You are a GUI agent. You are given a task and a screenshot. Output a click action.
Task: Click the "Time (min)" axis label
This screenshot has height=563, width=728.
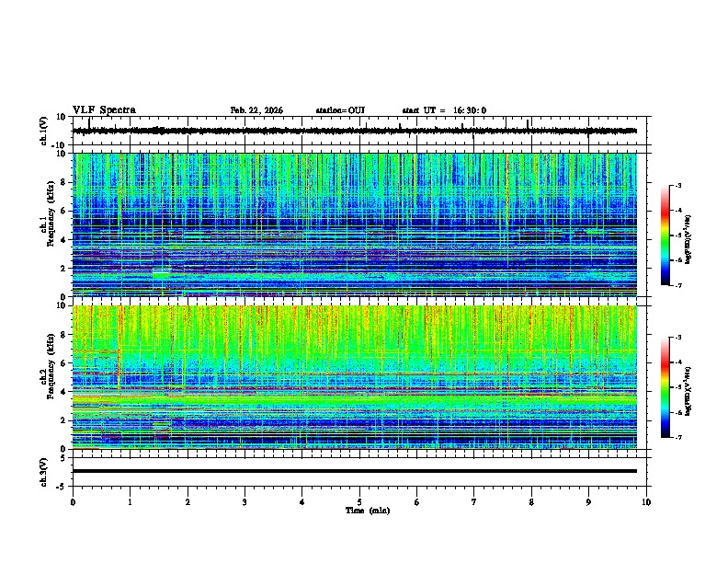click(x=368, y=511)
